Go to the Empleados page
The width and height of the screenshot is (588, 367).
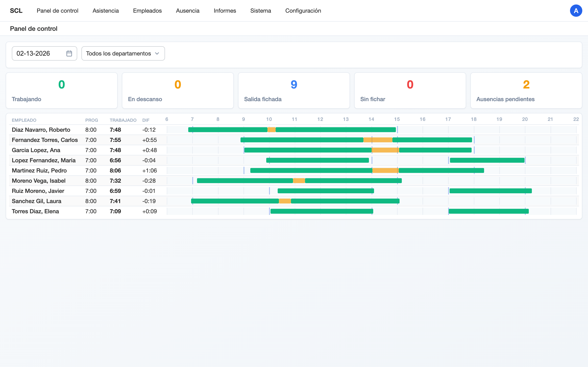click(x=147, y=11)
